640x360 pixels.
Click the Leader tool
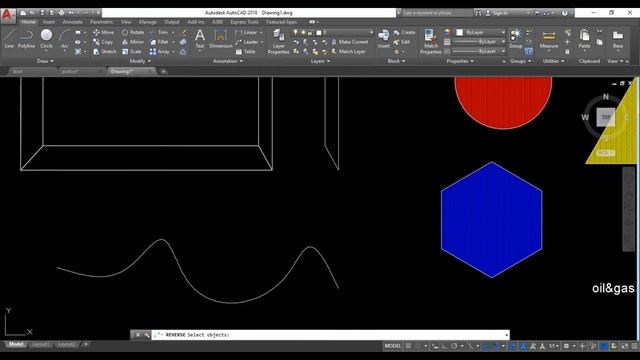point(247,42)
